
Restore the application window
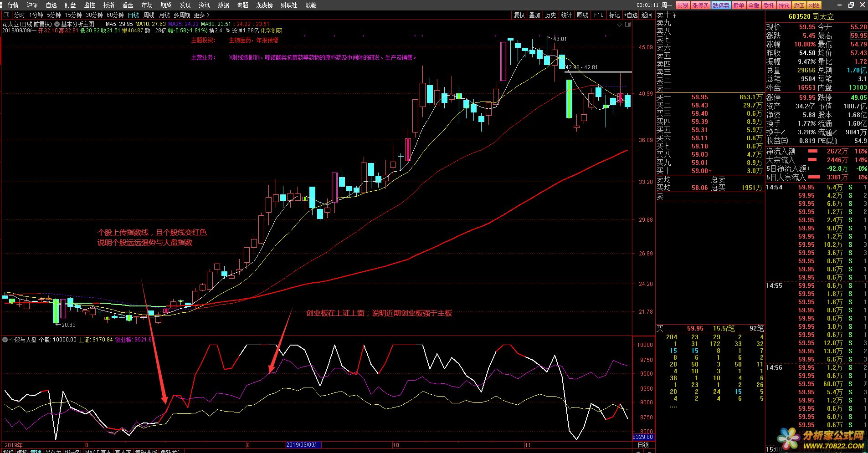[851, 5]
